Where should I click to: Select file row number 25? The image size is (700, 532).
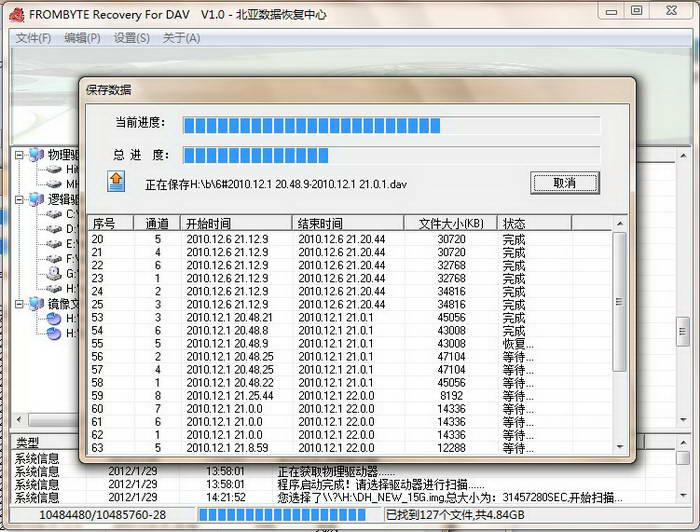350,304
